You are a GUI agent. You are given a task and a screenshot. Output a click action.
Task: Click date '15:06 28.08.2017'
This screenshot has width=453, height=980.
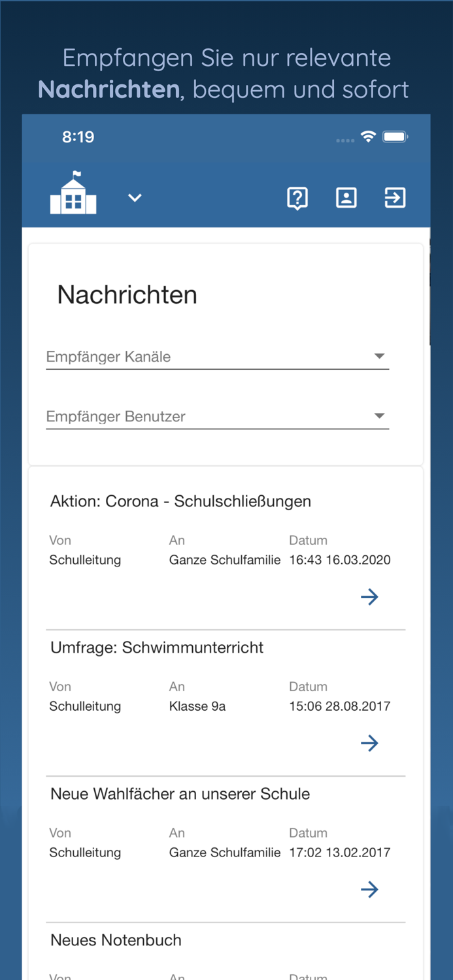(x=340, y=706)
